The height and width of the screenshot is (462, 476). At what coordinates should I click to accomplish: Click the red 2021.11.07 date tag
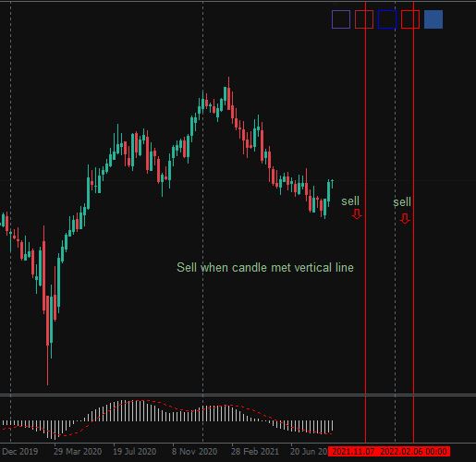click(352, 452)
